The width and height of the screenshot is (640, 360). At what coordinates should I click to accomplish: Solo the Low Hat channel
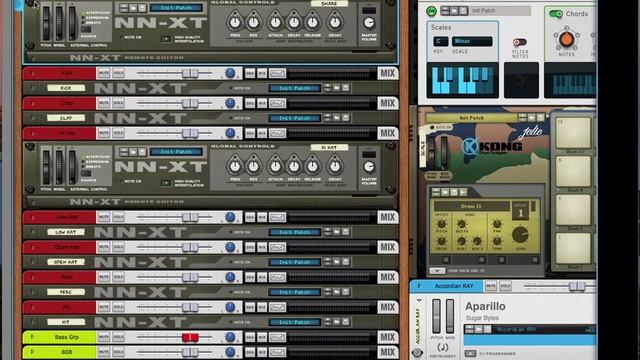(118, 217)
